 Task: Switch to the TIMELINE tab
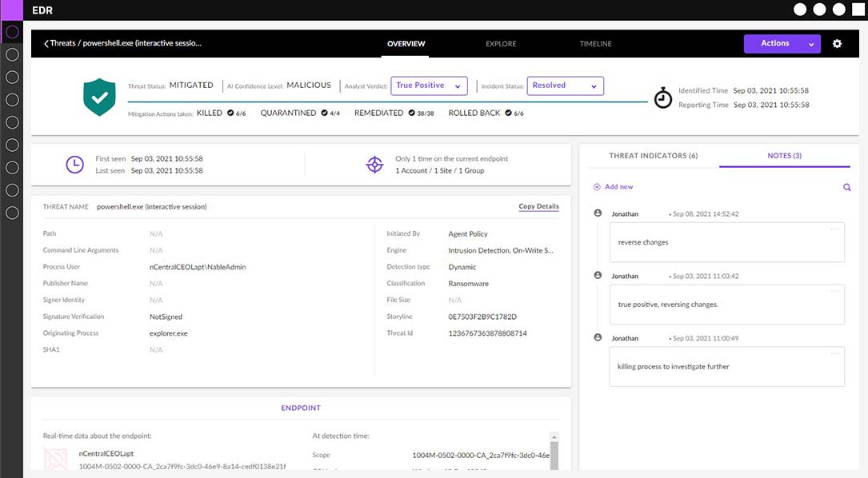(x=596, y=44)
